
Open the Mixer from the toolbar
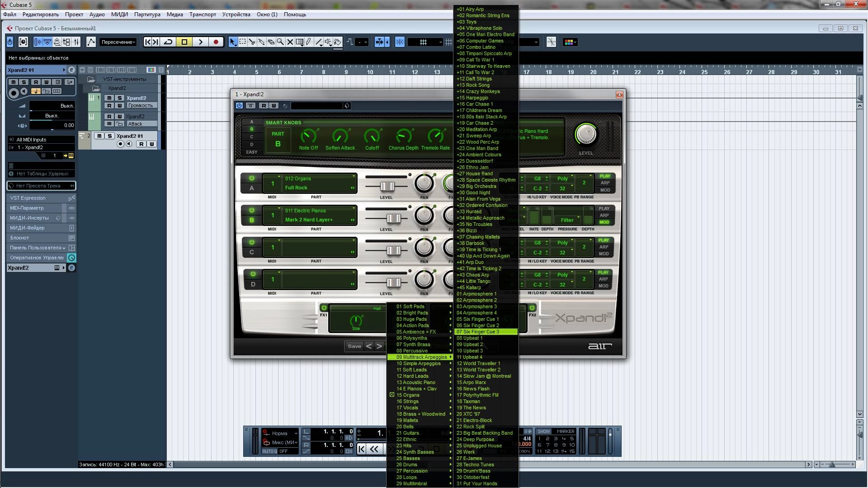coord(76,42)
